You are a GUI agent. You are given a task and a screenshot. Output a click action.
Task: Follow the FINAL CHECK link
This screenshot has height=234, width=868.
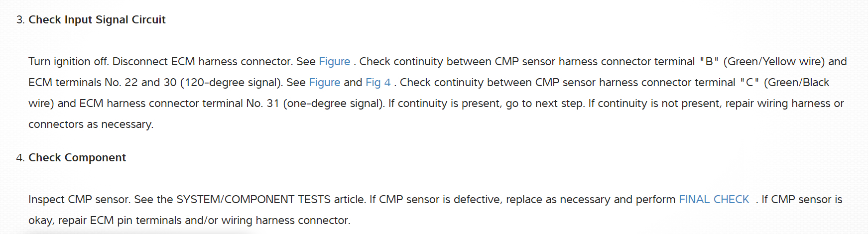(714, 199)
